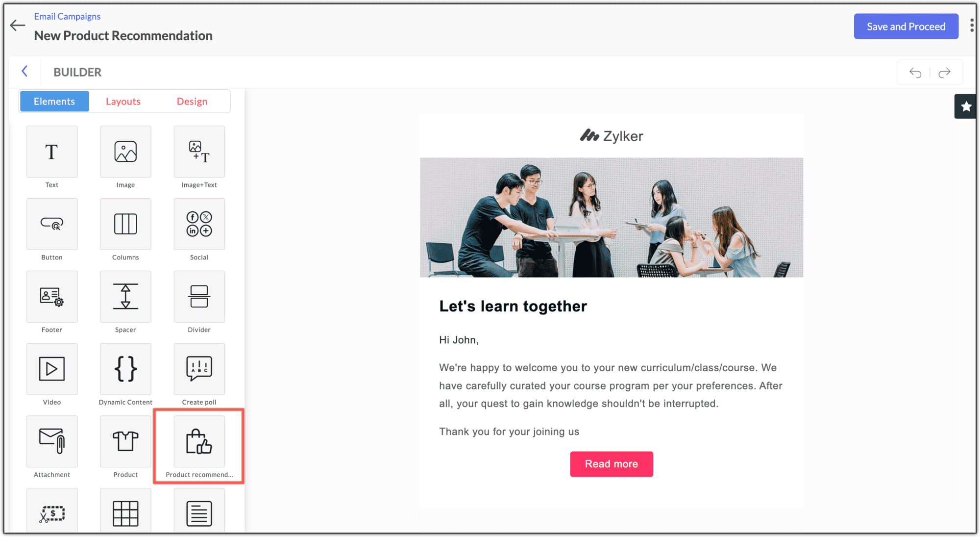
Task: Pick the Spacer element
Action: [125, 297]
